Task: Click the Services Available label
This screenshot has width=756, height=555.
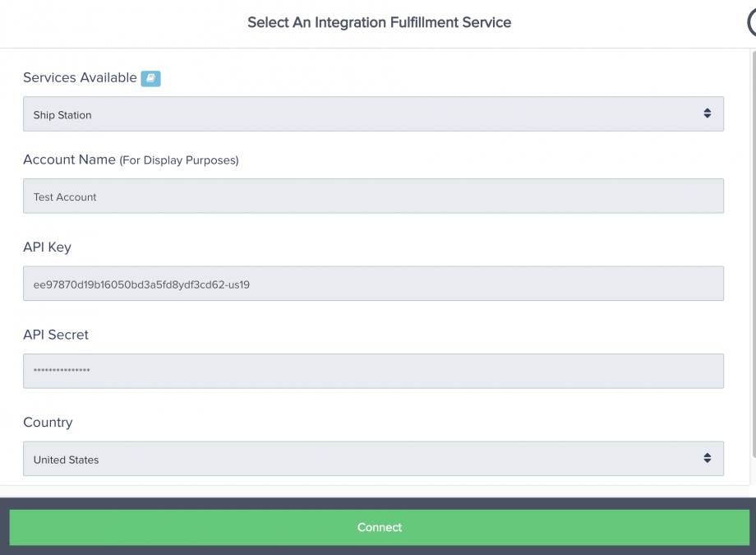Action: (x=80, y=78)
